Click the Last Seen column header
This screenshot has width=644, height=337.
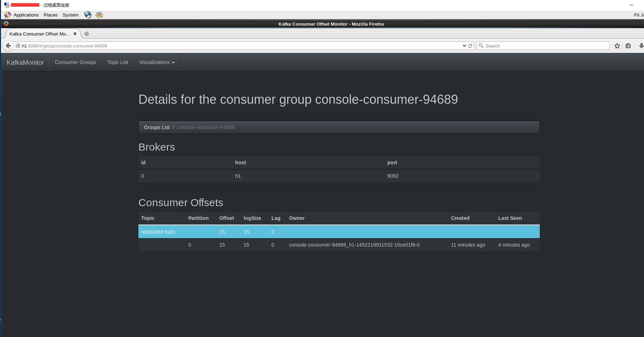click(510, 218)
